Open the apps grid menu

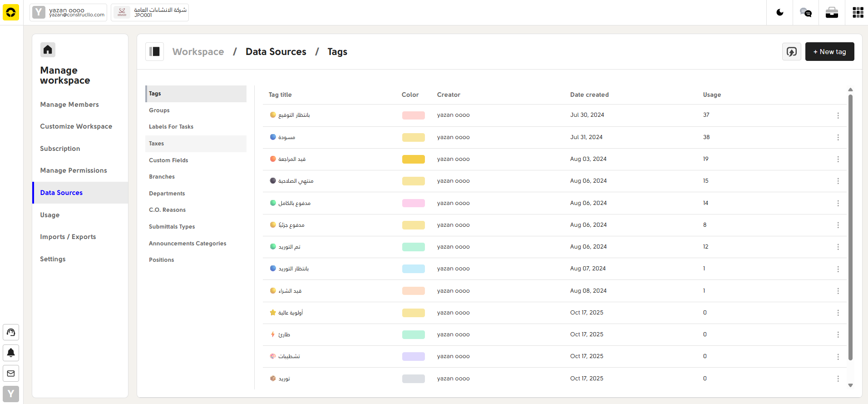pos(858,12)
